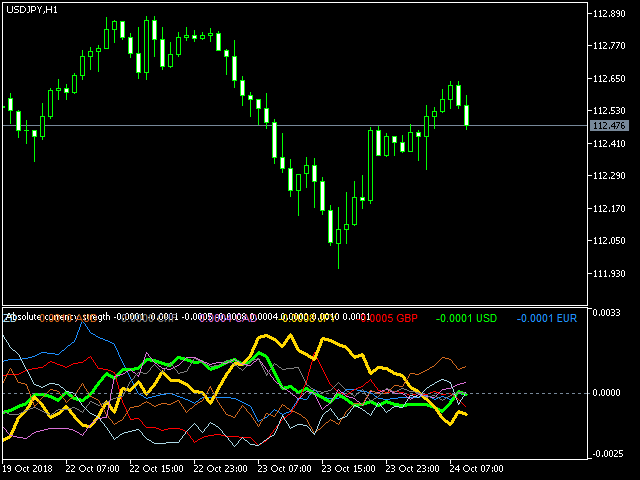Click the 112.170 price scale label

[609, 209]
